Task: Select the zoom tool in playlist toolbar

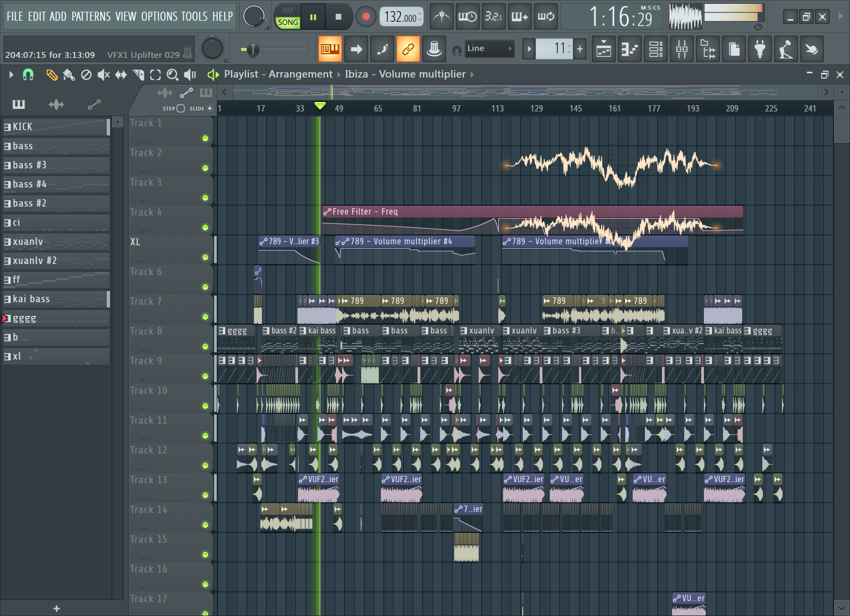Action: pos(172,75)
